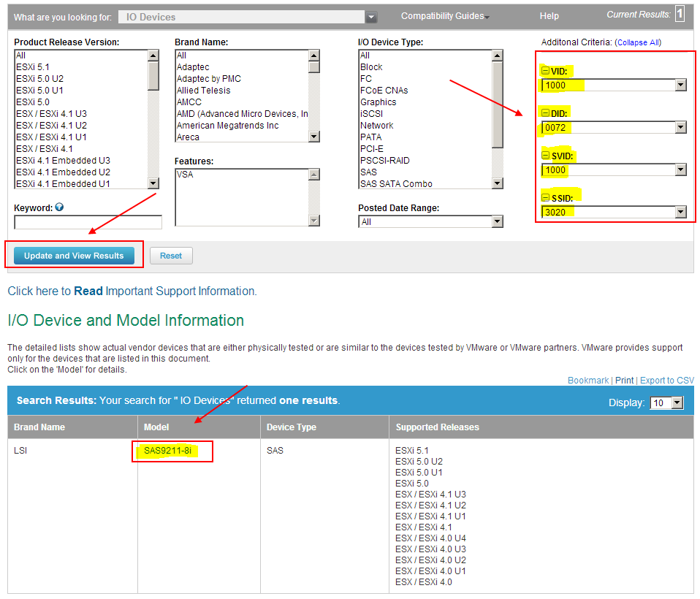Open the Display results count dropdown

click(677, 402)
